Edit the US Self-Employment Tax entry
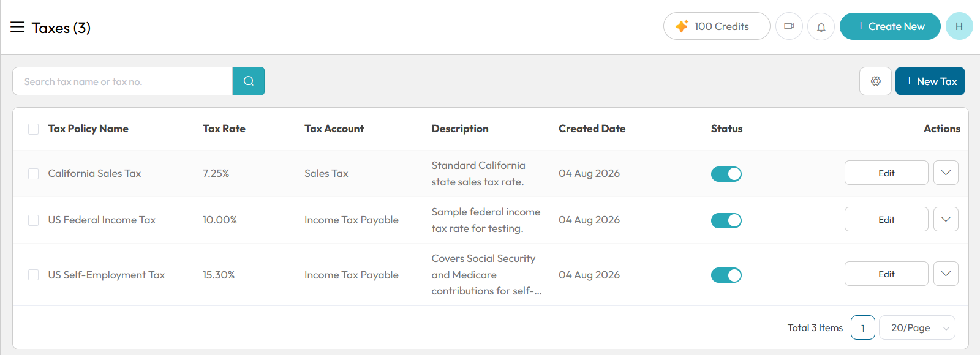Viewport: 980px width, 355px height. coord(886,274)
